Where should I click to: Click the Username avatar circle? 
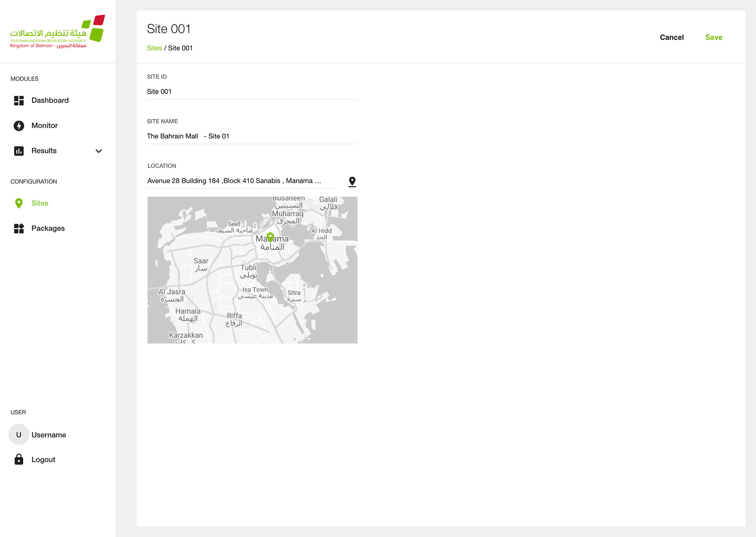point(19,434)
